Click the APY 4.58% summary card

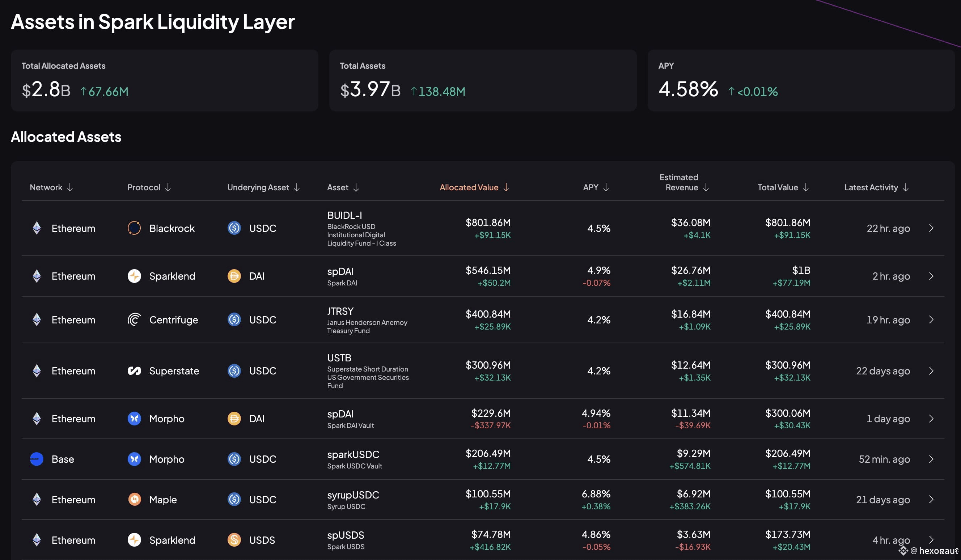pos(801,80)
